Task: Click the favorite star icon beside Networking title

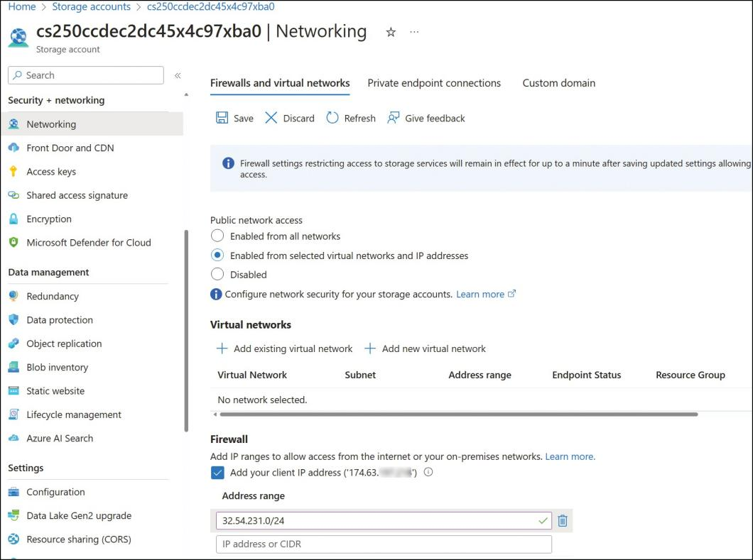Action: (391, 32)
